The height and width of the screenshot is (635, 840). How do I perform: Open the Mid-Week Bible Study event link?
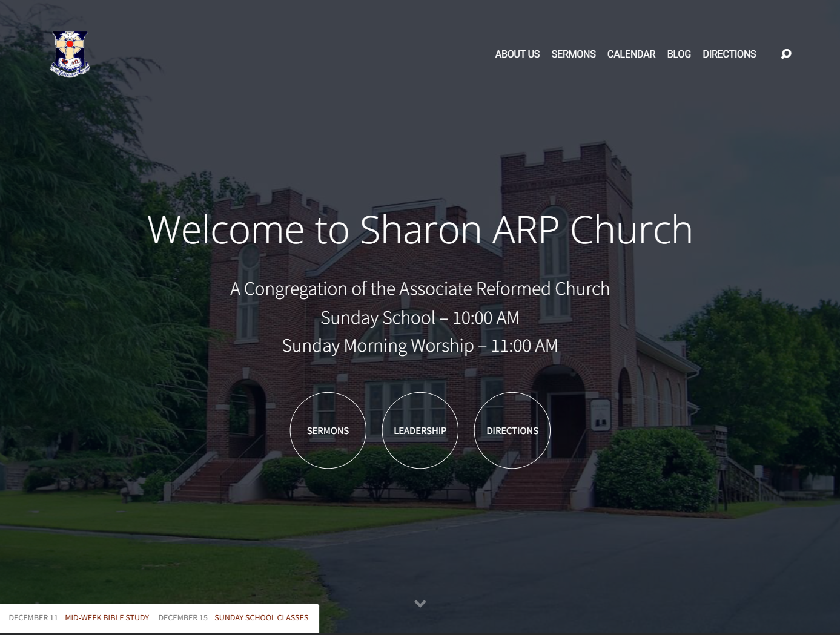coord(107,617)
